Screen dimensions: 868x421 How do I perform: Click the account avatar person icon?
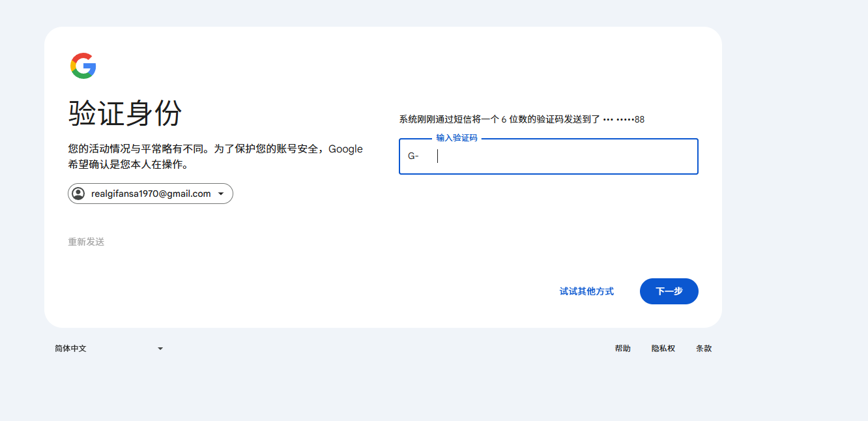pos(80,194)
